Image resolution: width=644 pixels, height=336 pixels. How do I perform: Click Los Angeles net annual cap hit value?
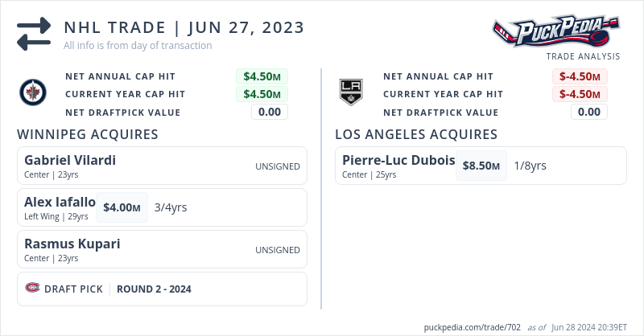point(580,76)
